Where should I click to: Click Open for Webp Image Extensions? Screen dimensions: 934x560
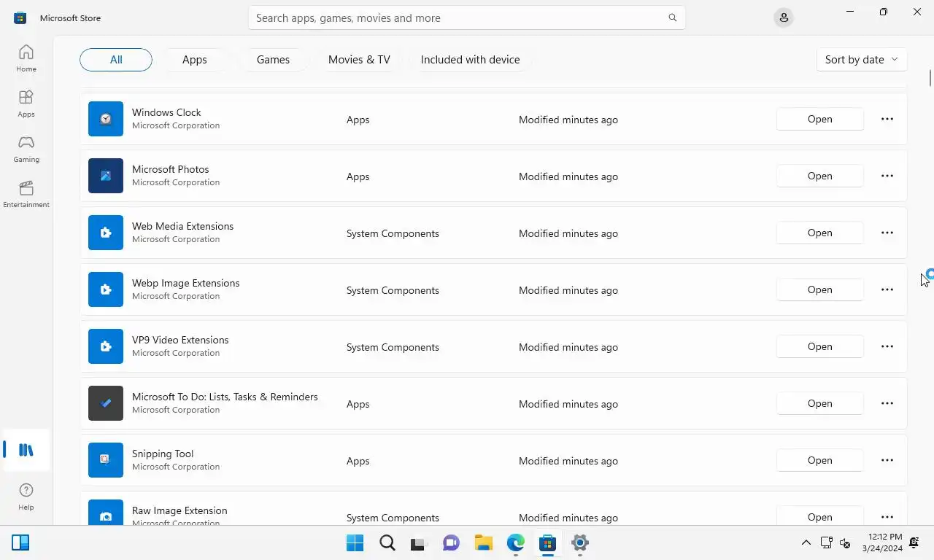click(820, 289)
